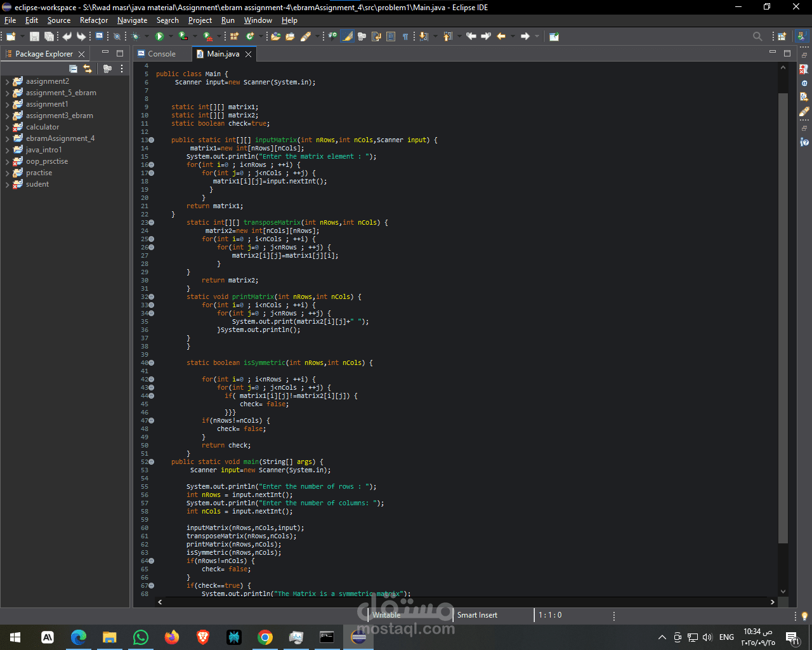Click the editor vertical scrollbar
Screen dimensions: 812x650
click(x=783, y=317)
